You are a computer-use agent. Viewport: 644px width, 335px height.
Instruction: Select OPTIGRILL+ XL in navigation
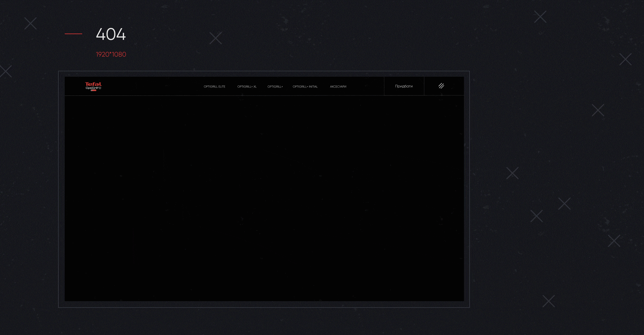coord(247,87)
